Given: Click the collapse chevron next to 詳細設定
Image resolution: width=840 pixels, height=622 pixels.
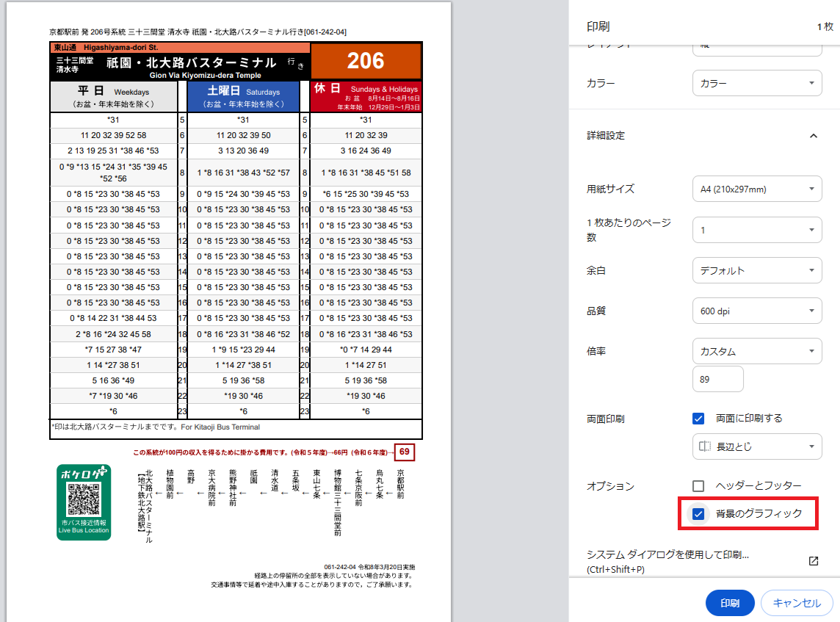Looking at the screenshot, I should tap(814, 136).
